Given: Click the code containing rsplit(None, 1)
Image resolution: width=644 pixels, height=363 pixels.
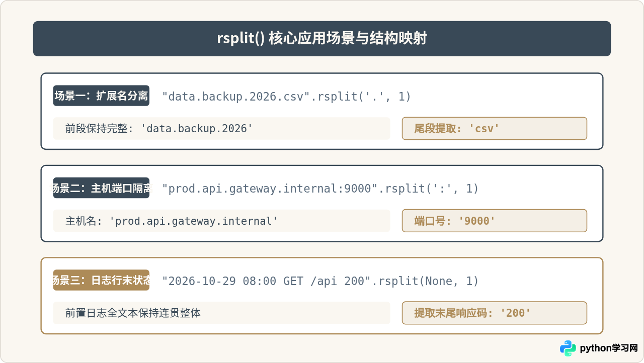Looking at the screenshot, I should [x=320, y=281].
